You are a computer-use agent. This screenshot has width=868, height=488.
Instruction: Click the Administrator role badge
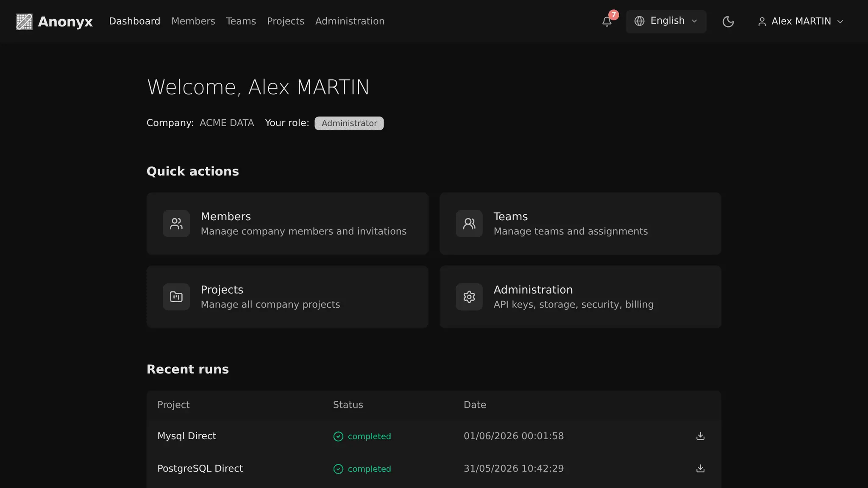[349, 123]
